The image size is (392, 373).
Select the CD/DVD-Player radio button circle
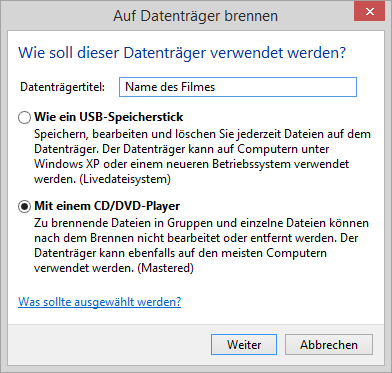click(x=24, y=207)
